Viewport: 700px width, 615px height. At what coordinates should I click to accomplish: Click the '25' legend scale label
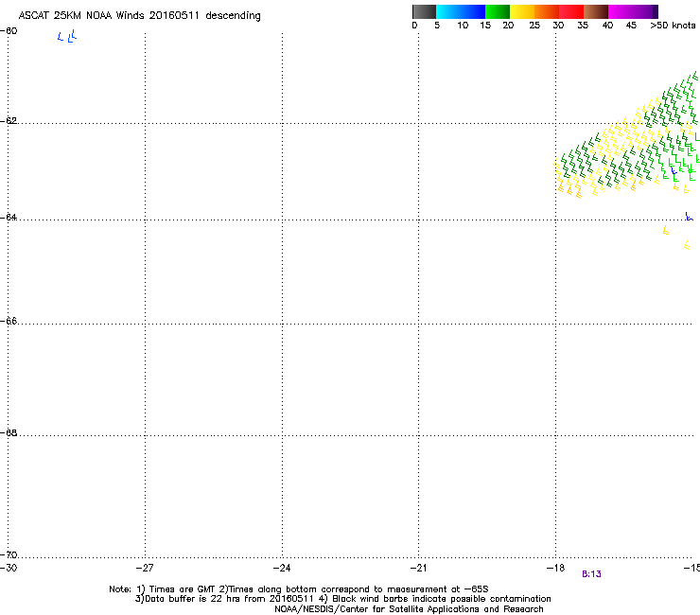pos(534,26)
